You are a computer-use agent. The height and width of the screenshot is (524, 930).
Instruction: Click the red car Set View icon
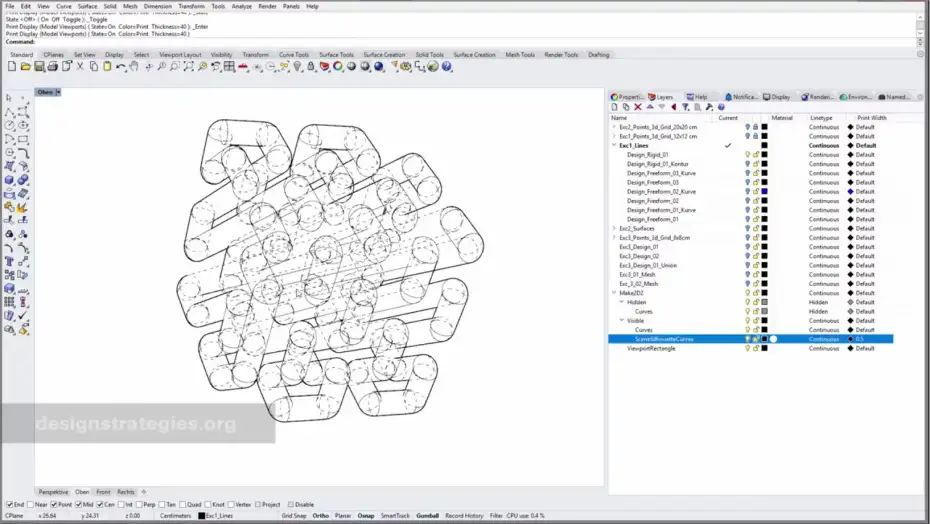243,66
